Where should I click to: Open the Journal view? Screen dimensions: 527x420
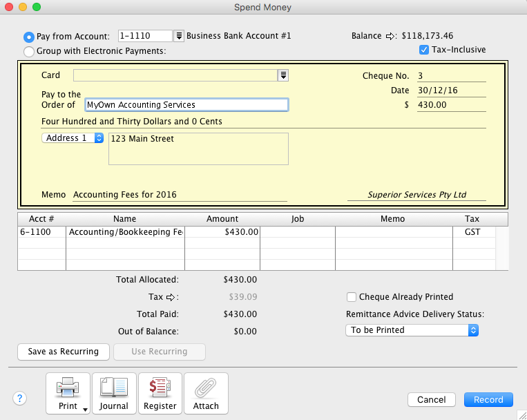pyautogui.click(x=114, y=393)
